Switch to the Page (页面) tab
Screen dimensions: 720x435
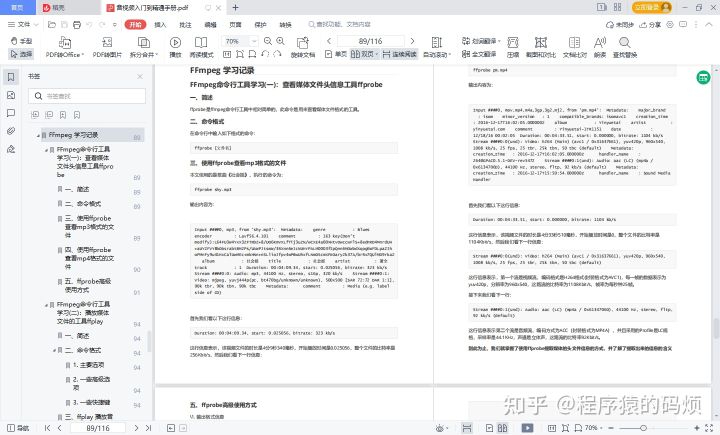(x=235, y=24)
